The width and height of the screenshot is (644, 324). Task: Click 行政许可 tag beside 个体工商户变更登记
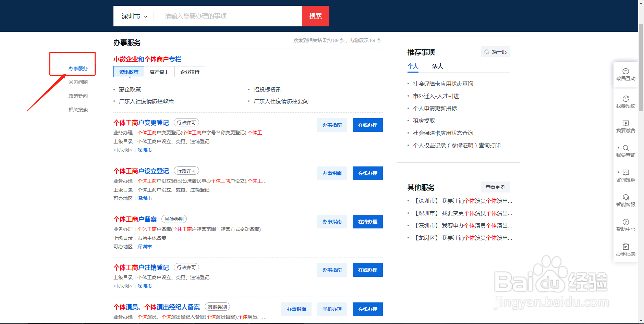186,123
